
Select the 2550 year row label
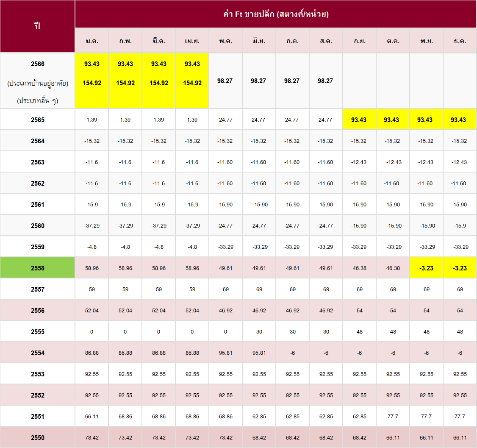pos(37,437)
